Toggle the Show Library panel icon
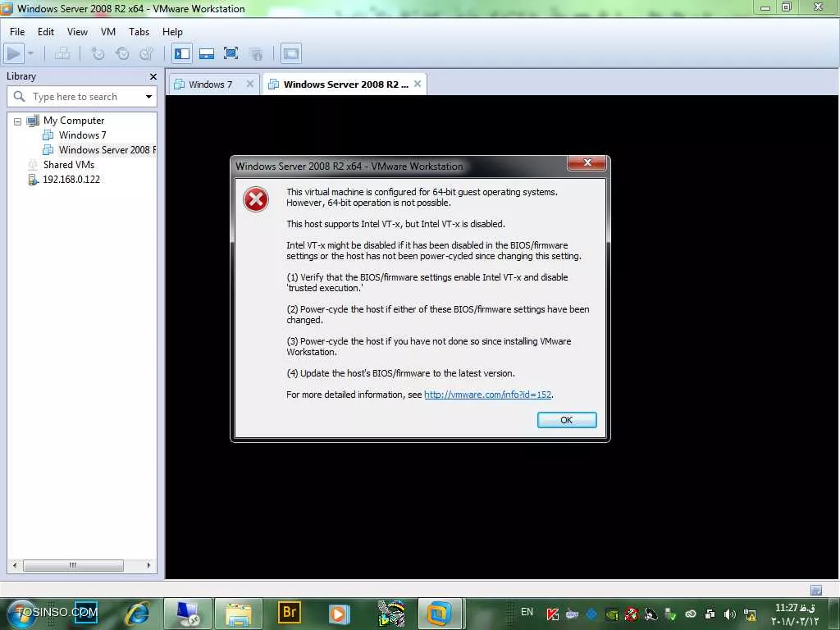840x630 pixels. coord(182,53)
